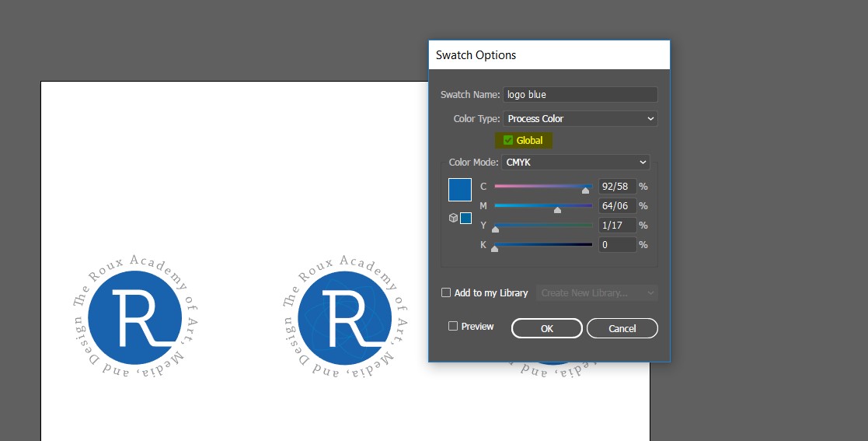This screenshot has width=868, height=441.
Task: Select the middle Roux Academy logo with pattern
Action: click(345, 317)
